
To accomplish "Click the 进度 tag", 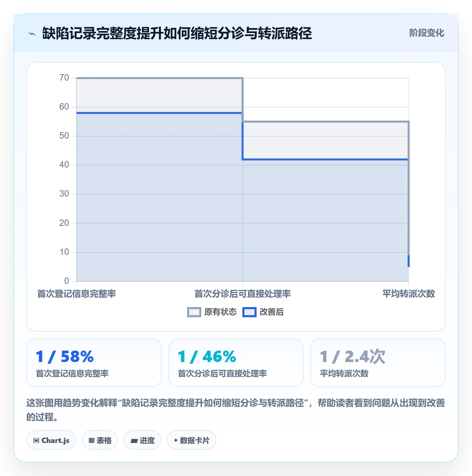I will pos(142,440).
